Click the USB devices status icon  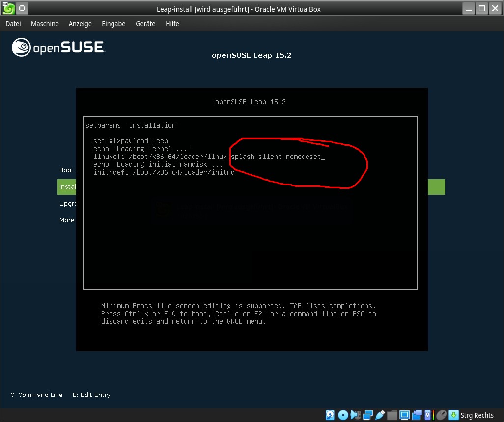pyautogui.click(x=380, y=415)
